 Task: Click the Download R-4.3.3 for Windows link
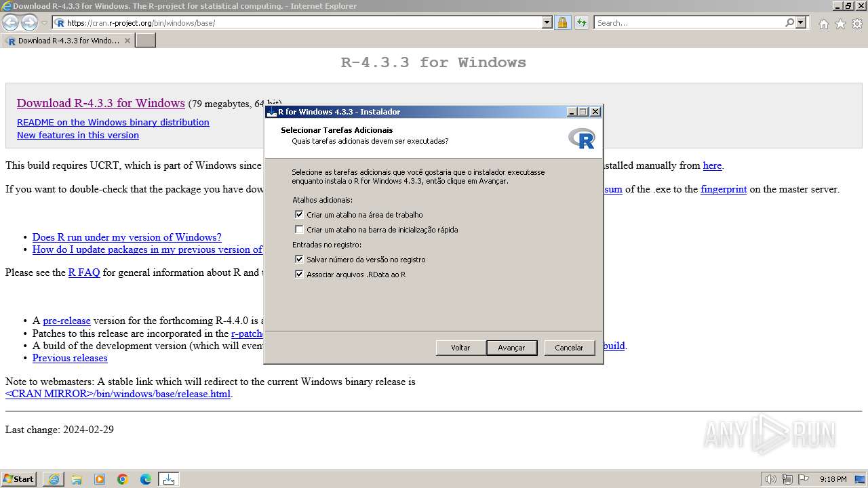(x=101, y=103)
